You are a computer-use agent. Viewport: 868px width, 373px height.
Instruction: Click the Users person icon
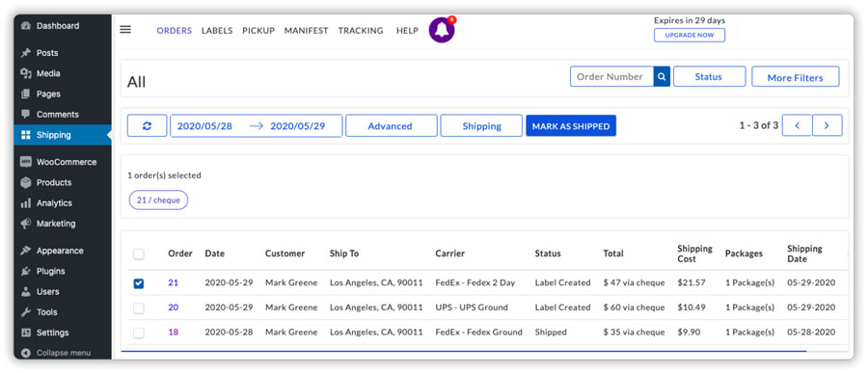click(25, 292)
